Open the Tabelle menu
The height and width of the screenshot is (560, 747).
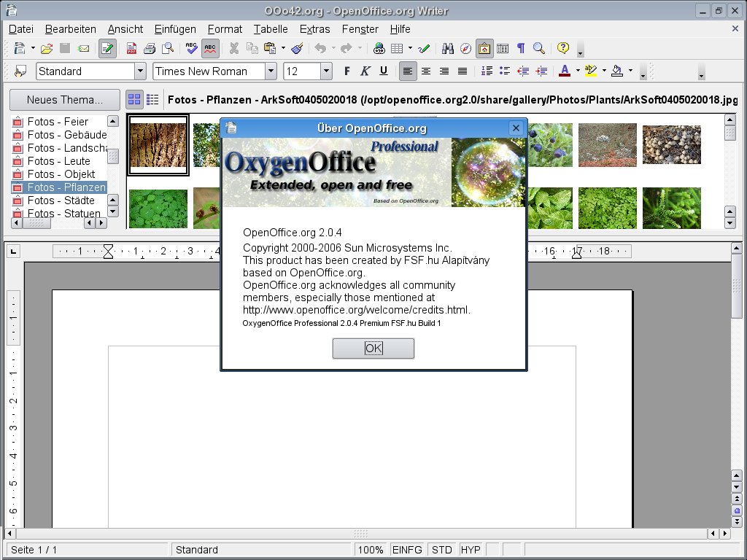click(271, 29)
